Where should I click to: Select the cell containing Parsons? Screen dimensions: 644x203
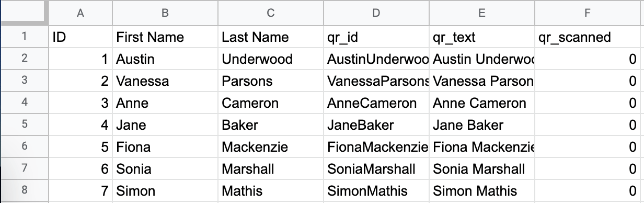click(270, 81)
